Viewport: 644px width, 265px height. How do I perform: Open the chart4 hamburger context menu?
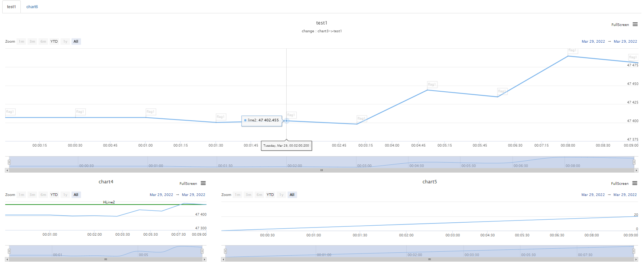[x=203, y=183]
